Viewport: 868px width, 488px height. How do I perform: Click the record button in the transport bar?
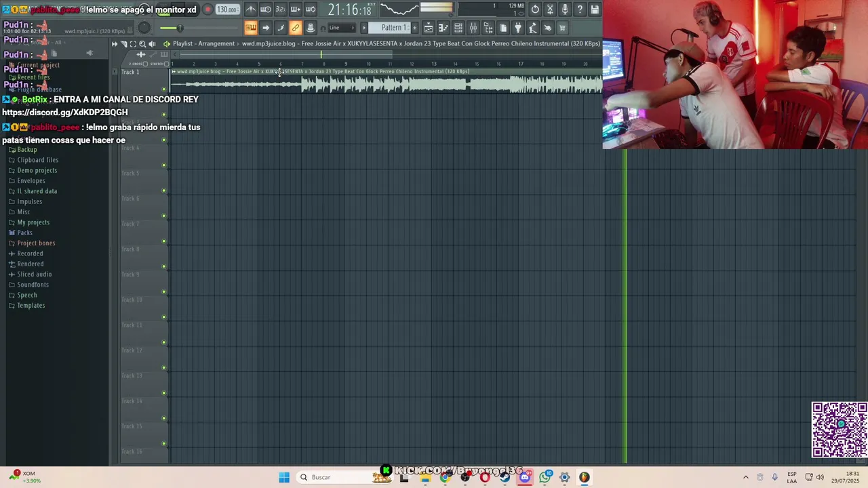(208, 9)
